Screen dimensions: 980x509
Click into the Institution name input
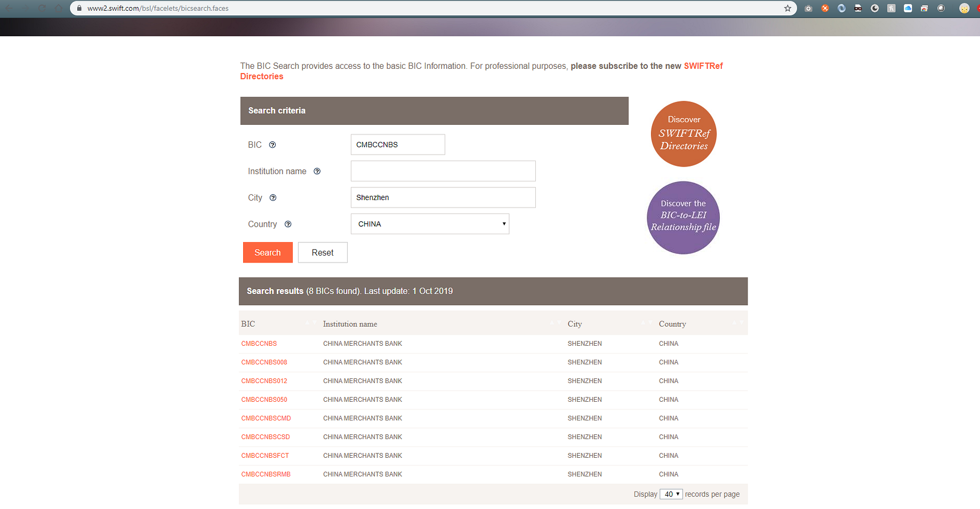coord(443,171)
